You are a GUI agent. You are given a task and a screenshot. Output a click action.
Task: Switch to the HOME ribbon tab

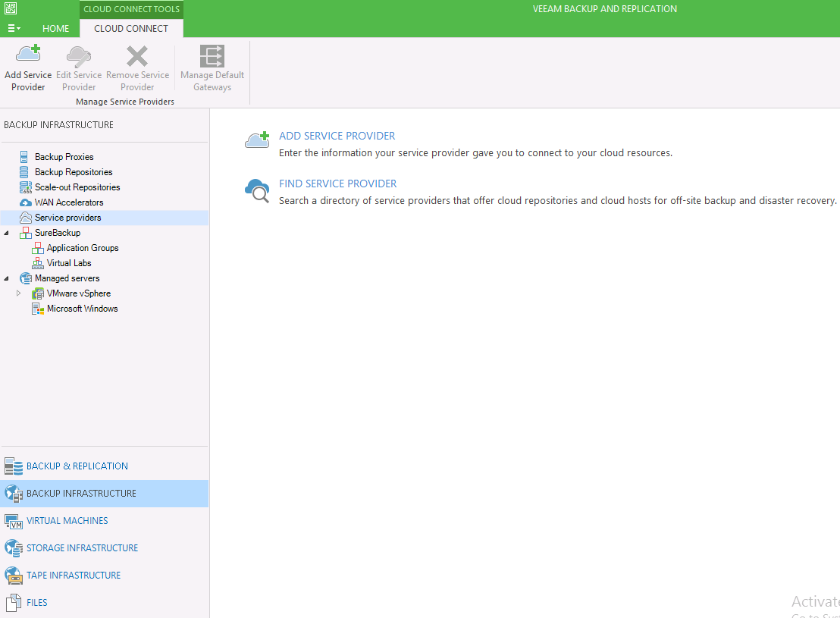pos(55,28)
